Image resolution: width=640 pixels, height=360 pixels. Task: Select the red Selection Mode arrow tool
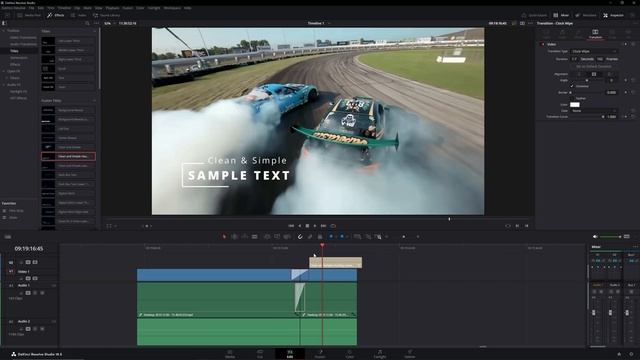pos(224,237)
